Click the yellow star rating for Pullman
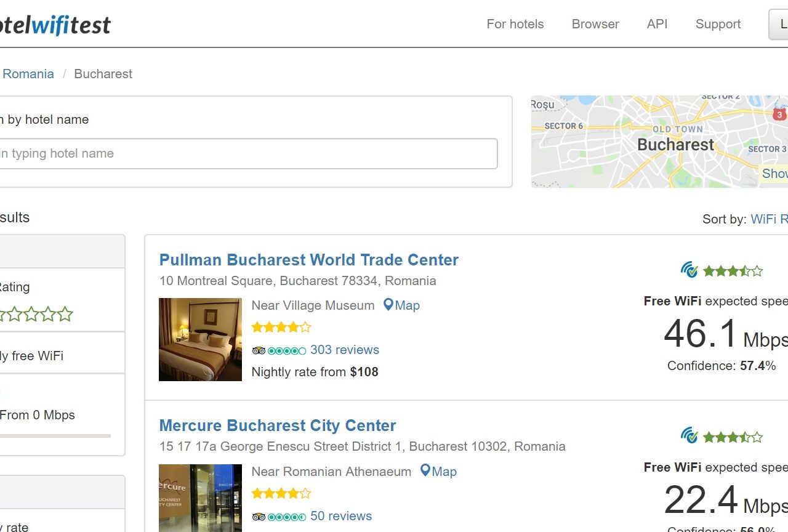Viewport: 788px width, 532px height. coord(281,327)
